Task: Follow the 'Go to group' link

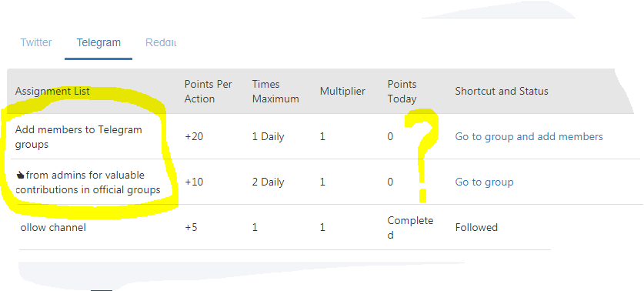Action: click(x=484, y=182)
